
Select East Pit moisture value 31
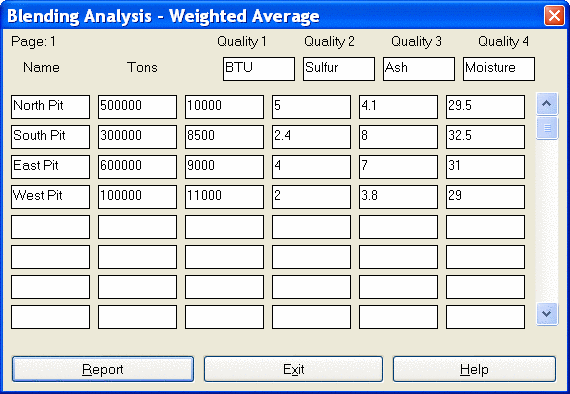point(485,167)
